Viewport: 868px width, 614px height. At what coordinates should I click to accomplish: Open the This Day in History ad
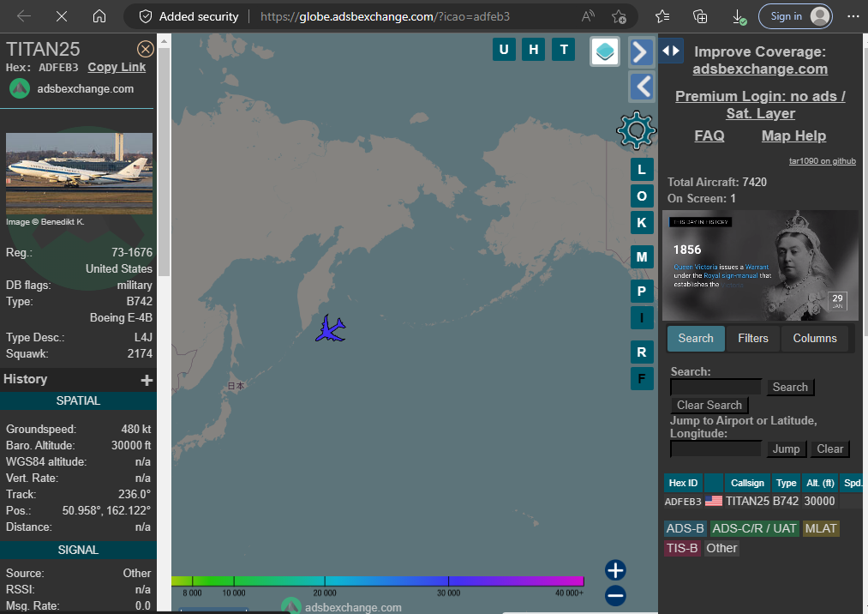click(760, 266)
